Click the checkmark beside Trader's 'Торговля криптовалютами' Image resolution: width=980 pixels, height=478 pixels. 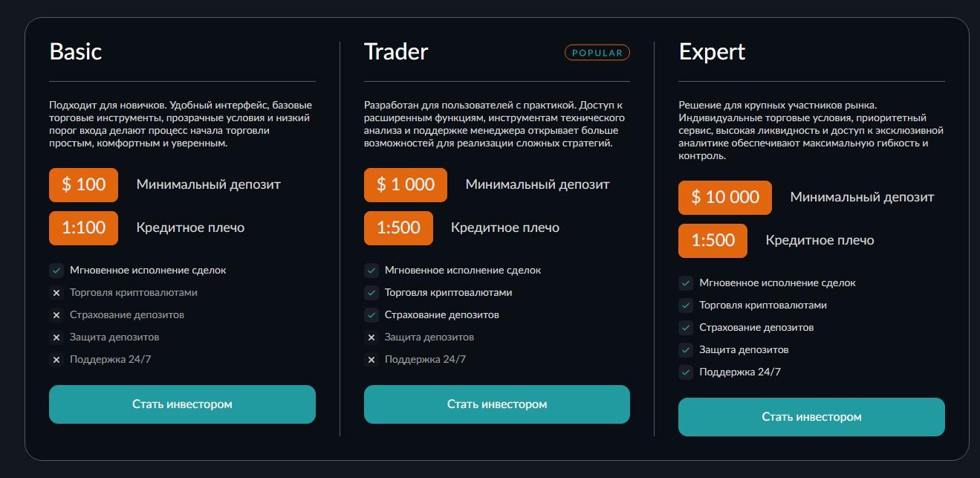coord(371,293)
